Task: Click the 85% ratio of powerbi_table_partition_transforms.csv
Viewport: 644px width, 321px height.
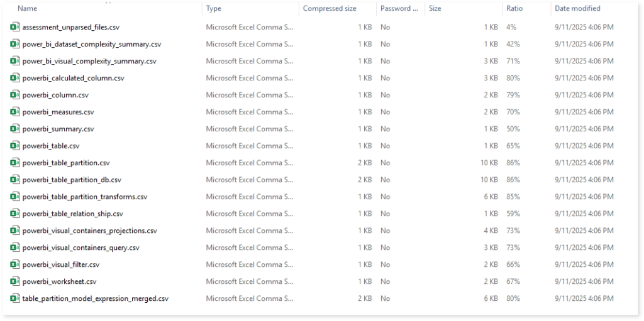Action: (513, 197)
